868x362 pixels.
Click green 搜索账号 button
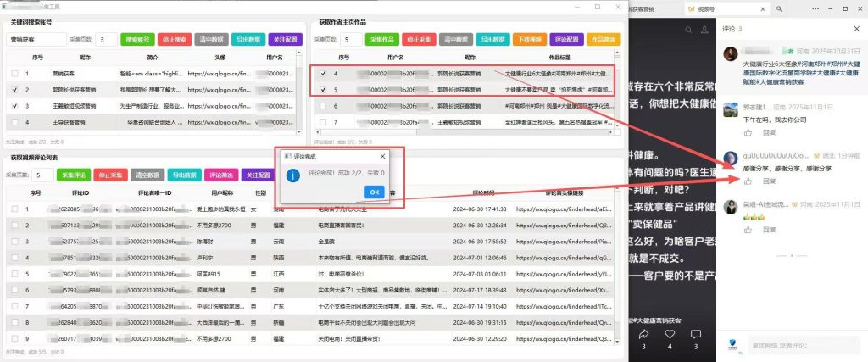pos(137,39)
